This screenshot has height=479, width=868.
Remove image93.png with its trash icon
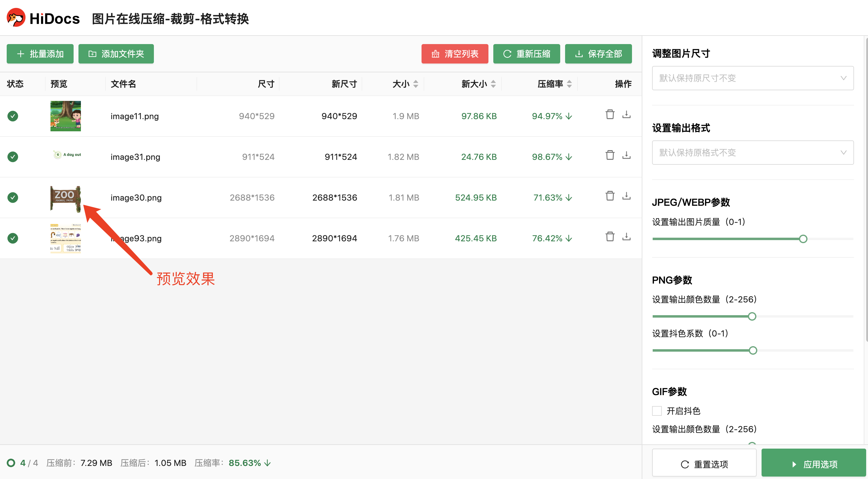tap(609, 237)
